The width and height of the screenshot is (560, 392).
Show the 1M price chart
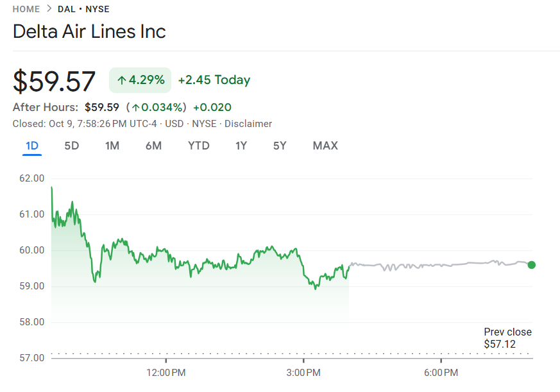point(112,146)
